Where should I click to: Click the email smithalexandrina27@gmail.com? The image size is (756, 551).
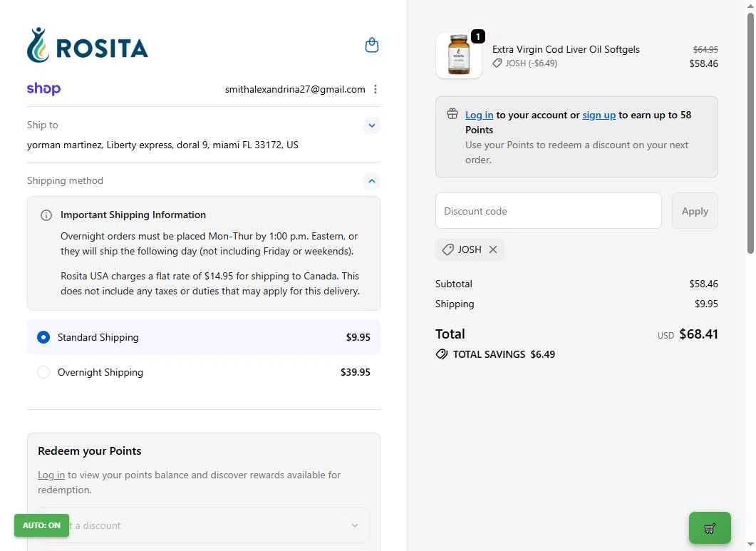point(295,89)
